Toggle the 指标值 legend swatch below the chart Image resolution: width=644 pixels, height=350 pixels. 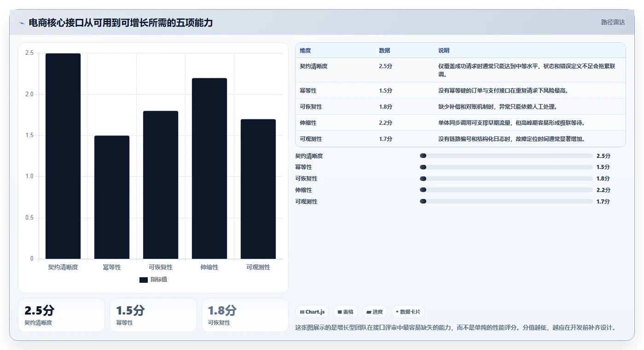(x=143, y=280)
